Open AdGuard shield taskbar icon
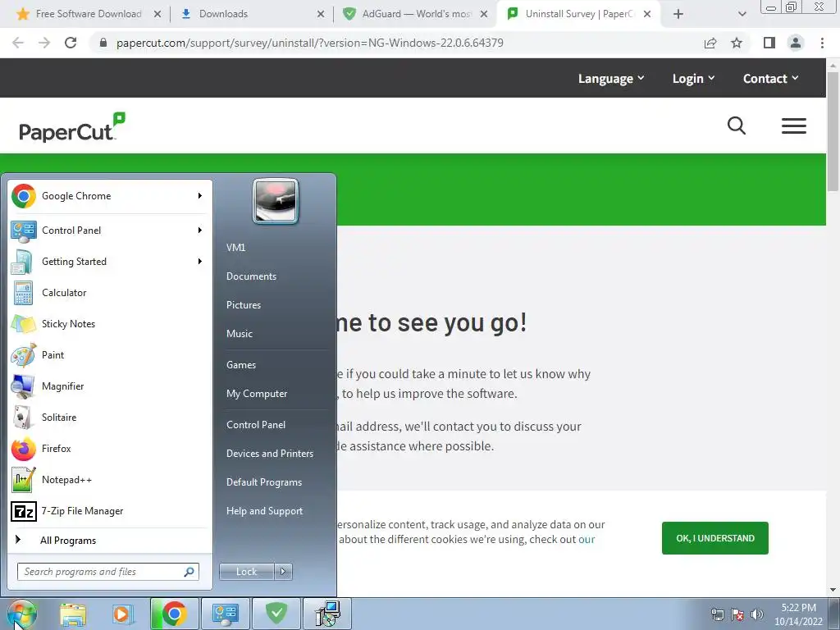This screenshot has height=630, width=840. point(276,614)
